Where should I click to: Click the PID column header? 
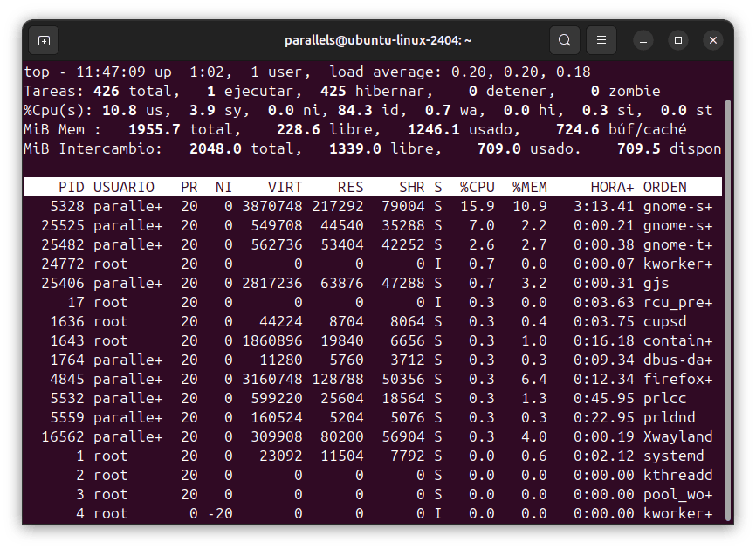[x=72, y=187]
